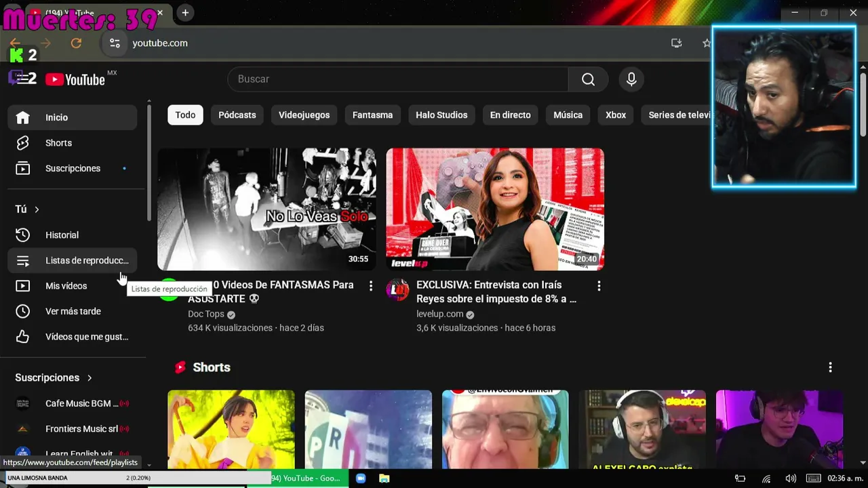The height and width of the screenshot is (488, 868).
Task: Play the Iraís Reyes interview thumbnail
Action: tap(495, 209)
